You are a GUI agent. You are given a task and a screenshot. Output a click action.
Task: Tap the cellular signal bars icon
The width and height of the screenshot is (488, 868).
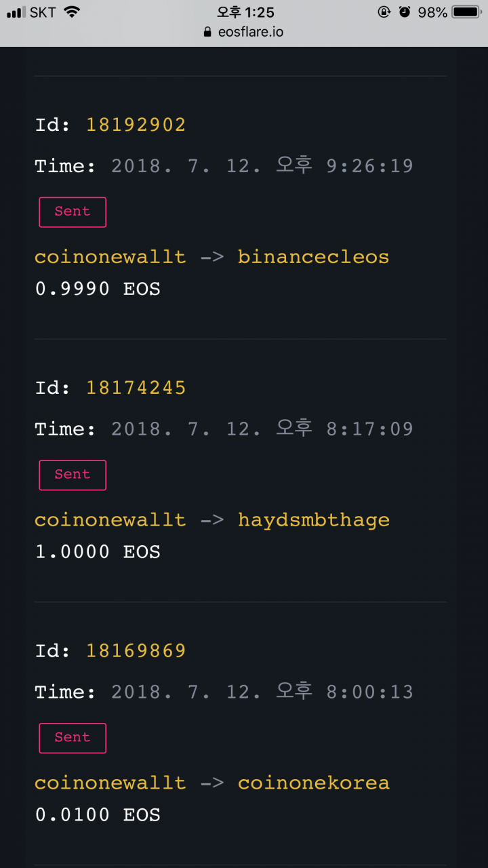15,12
